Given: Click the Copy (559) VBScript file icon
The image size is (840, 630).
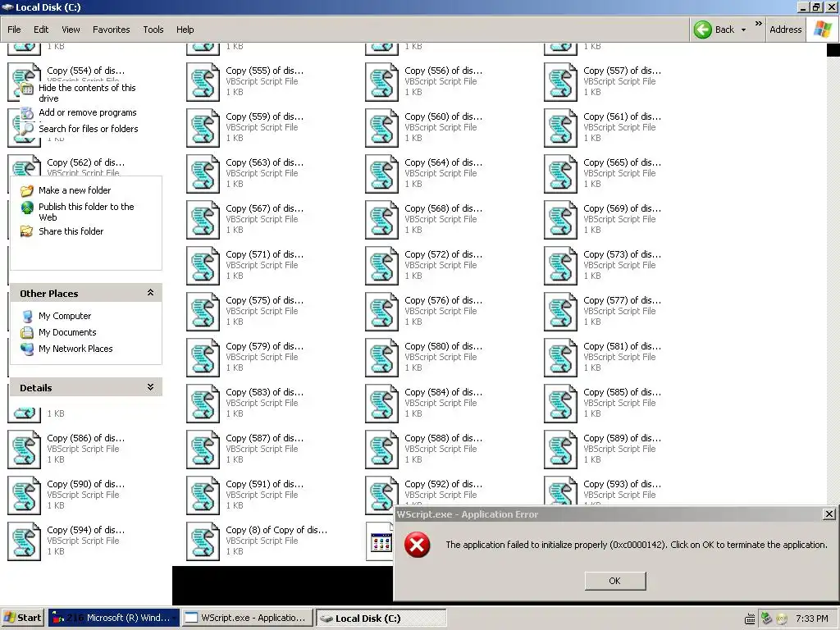Looking at the screenshot, I should (x=203, y=128).
